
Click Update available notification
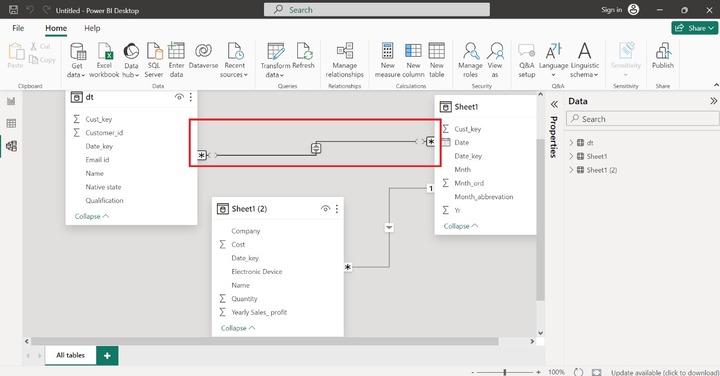click(x=665, y=372)
